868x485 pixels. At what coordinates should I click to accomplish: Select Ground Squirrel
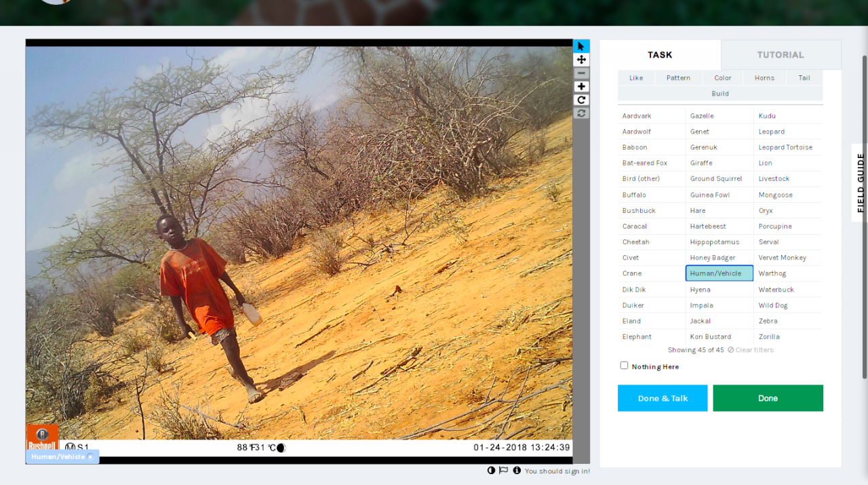click(719, 179)
